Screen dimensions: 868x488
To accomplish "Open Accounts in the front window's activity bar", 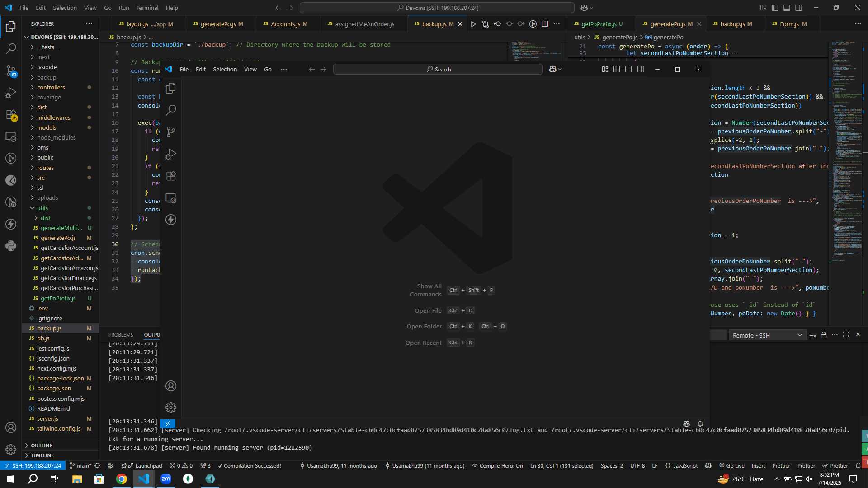I will (x=171, y=386).
